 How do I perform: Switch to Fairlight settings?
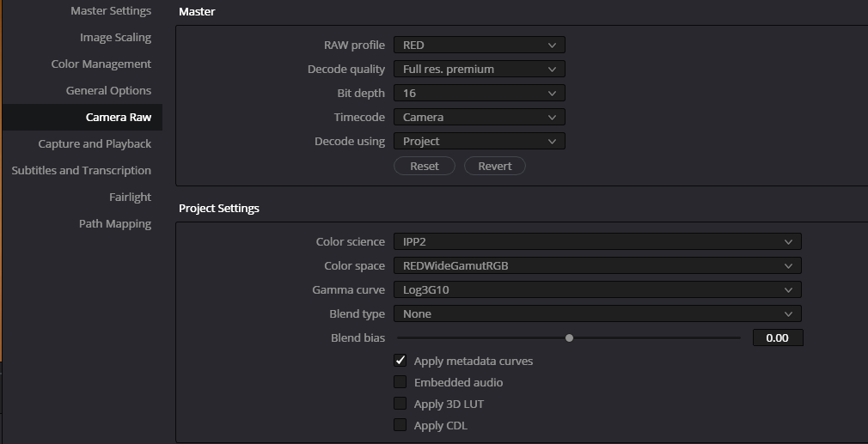pos(130,197)
